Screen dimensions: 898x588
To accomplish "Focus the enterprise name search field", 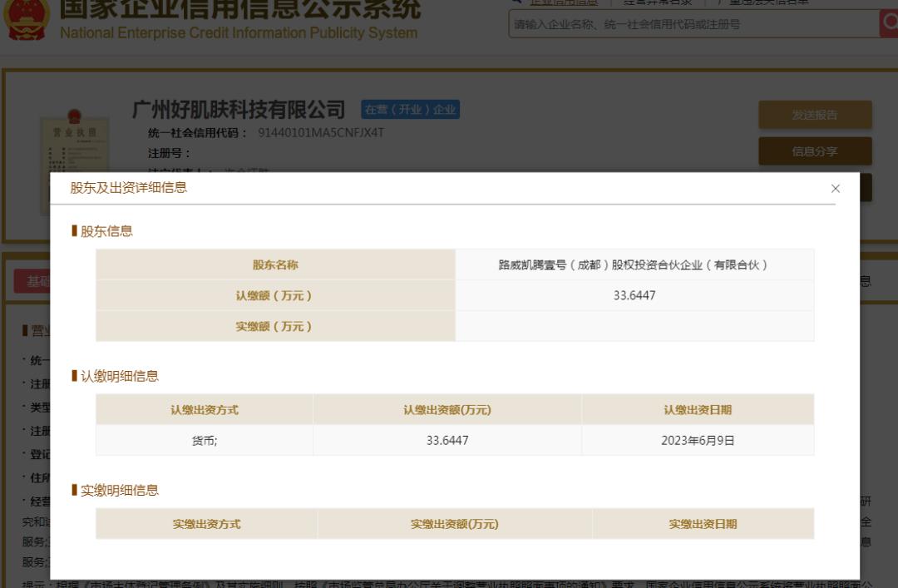I will (x=693, y=24).
